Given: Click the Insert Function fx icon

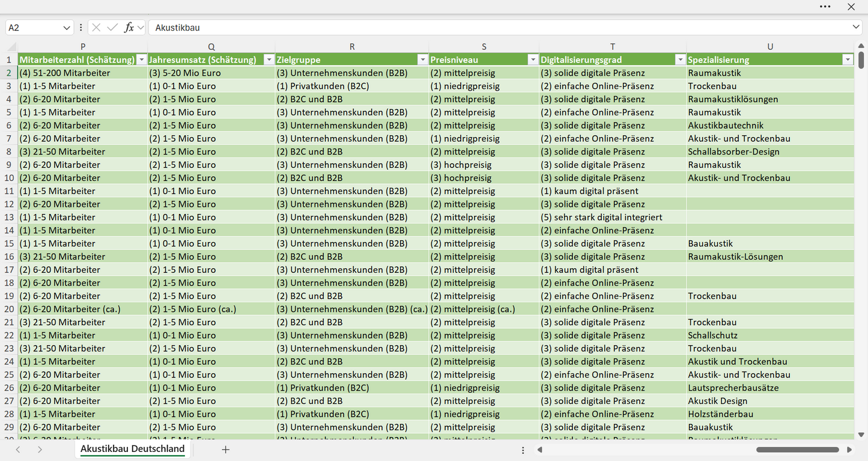Looking at the screenshot, I should tap(129, 28).
